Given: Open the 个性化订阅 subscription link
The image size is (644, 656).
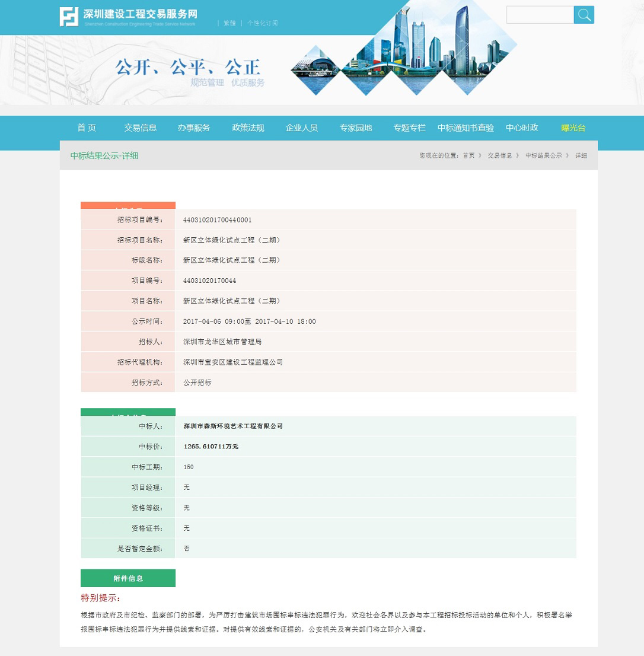Looking at the screenshot, I should (x=262, y=23).
